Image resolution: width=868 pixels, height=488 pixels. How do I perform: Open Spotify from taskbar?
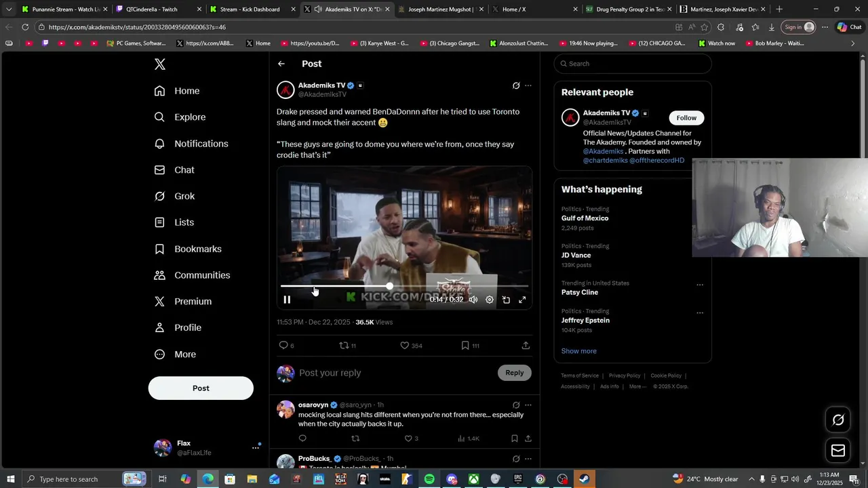pyautogui.click(x=429, y=479)
